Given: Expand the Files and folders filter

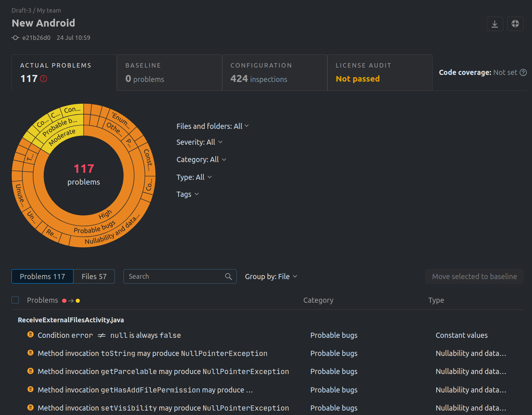Looking at the screenshot, I should coord(212,126).
